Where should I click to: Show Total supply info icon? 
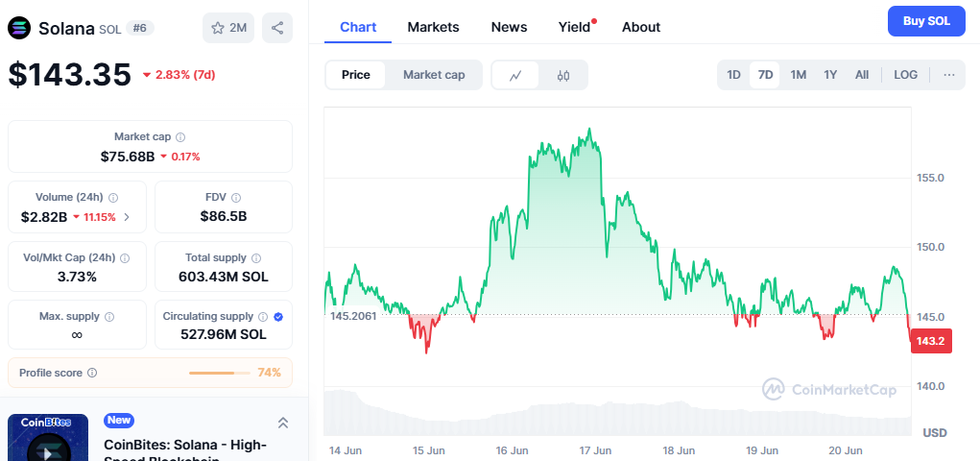256,257
